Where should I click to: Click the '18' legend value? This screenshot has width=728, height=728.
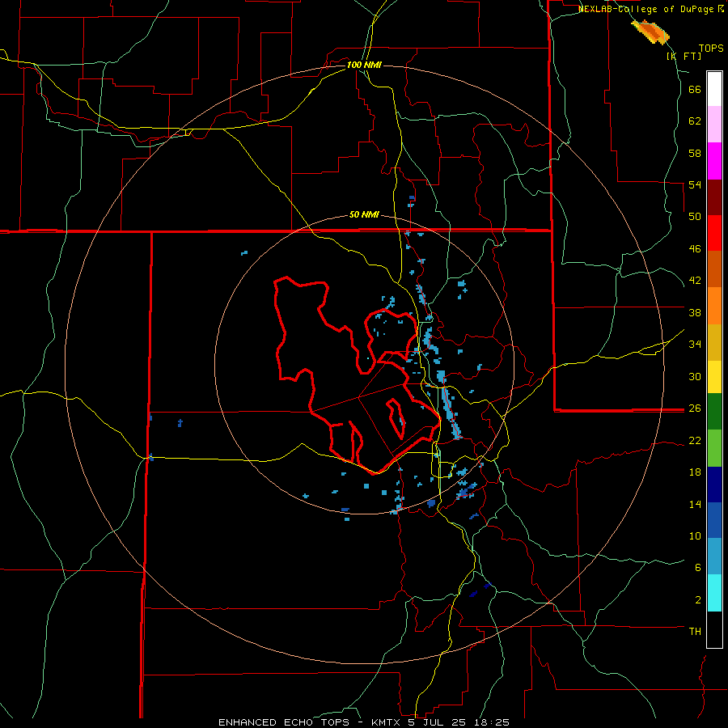pos(695,472)
